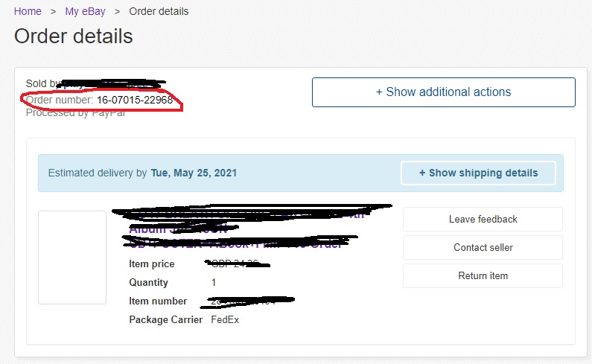The image size is (592, 364).
Task: Click the scribbled-out item number value
Action: pyautogui.click(x=247, y=301)
